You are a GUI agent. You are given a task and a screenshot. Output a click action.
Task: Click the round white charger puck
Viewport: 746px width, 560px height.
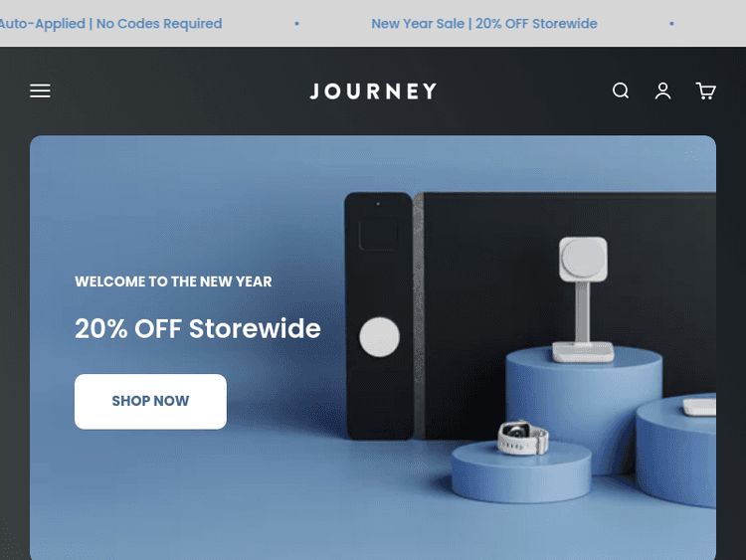pos(379,336)
